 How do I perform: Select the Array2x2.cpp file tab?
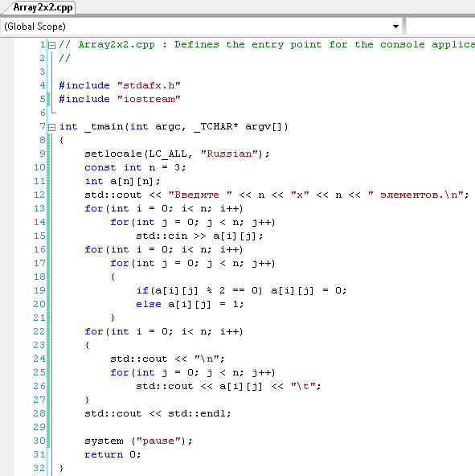click(42, 7)
